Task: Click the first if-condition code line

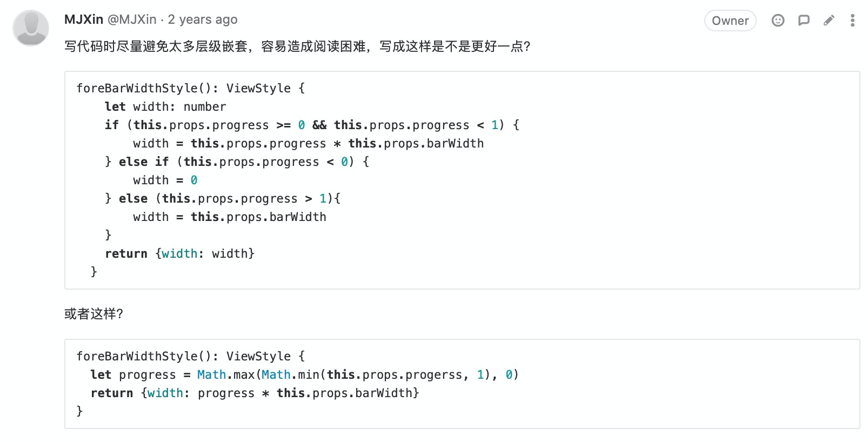Action: click(x=312, y=125)
